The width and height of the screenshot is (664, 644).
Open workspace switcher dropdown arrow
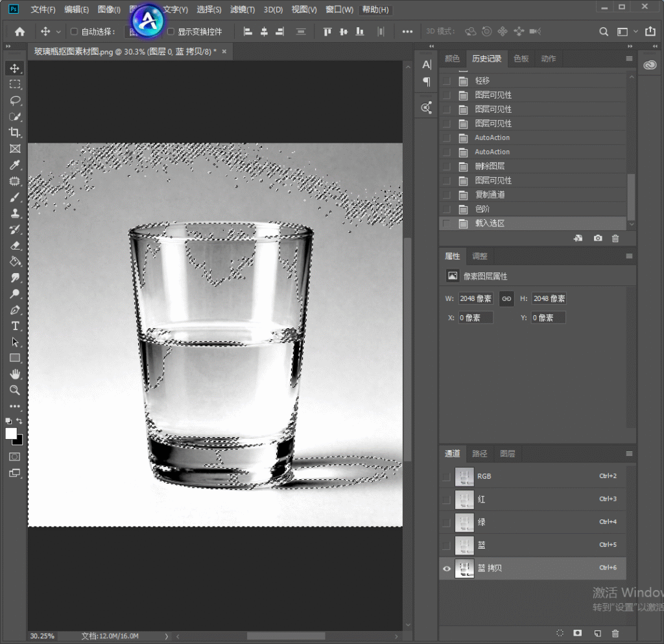635,31
